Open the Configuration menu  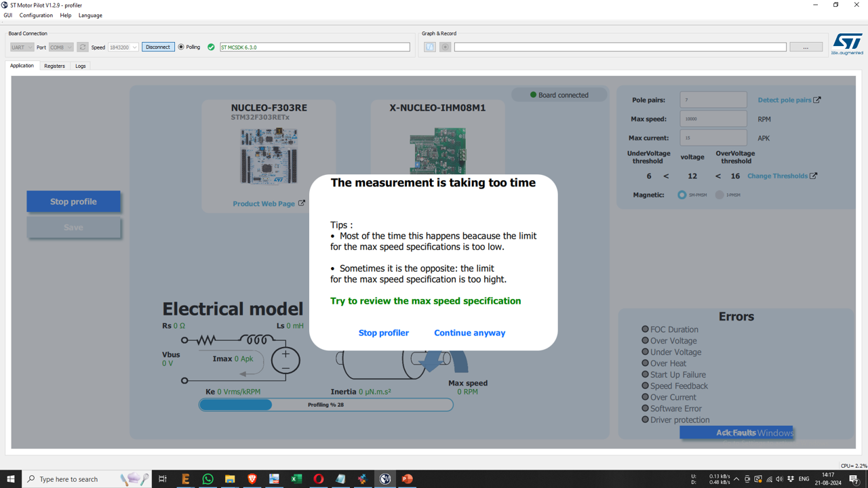35,15
